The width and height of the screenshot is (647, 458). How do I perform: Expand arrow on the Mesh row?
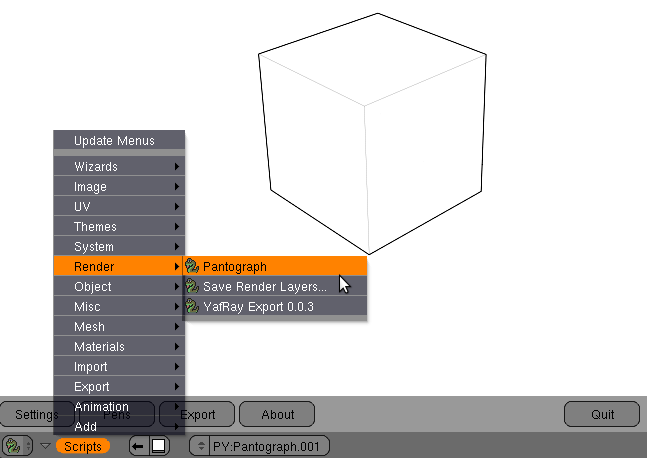[x=177, y=326]
